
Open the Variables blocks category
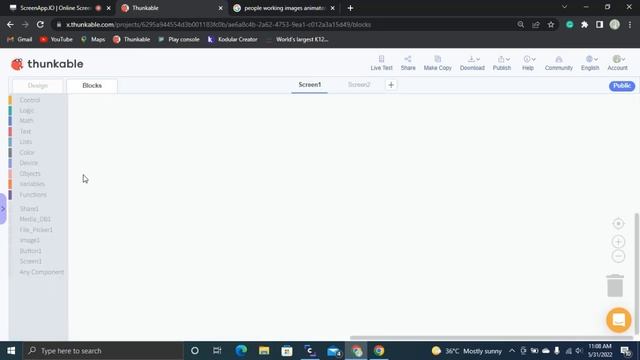click(x=32, y=184)
